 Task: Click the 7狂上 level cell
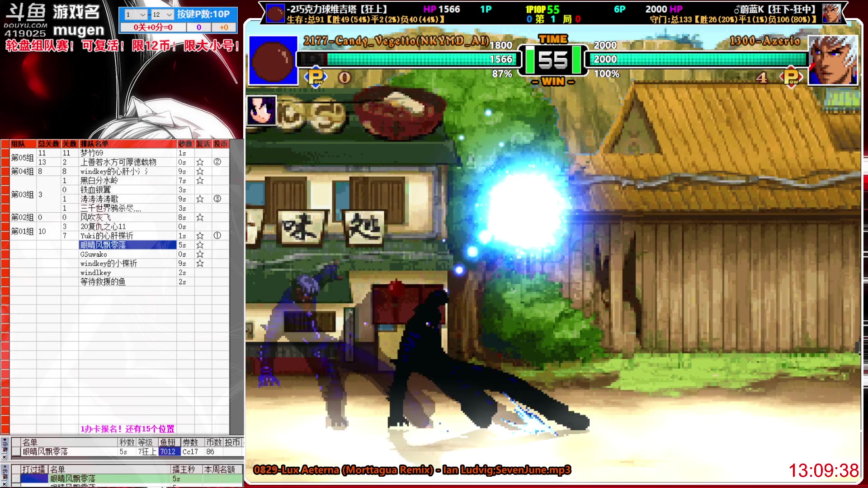click(x=147, y=452)
